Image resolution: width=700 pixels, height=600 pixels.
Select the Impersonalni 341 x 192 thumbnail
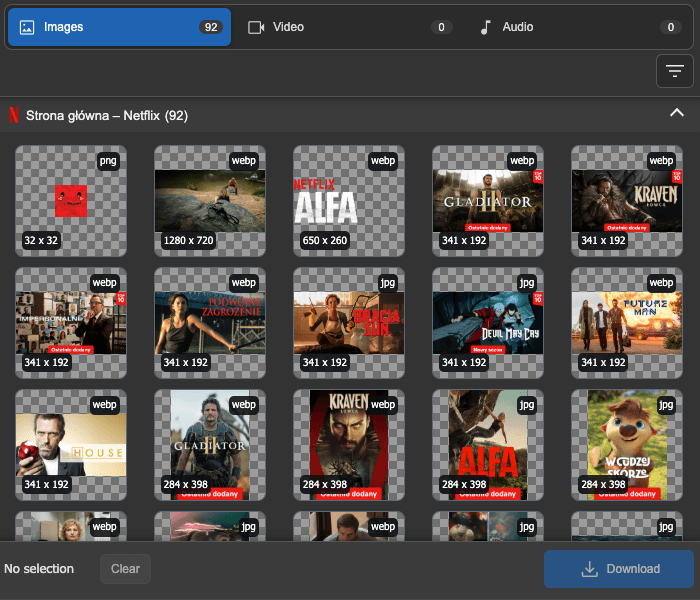(71, 323)
